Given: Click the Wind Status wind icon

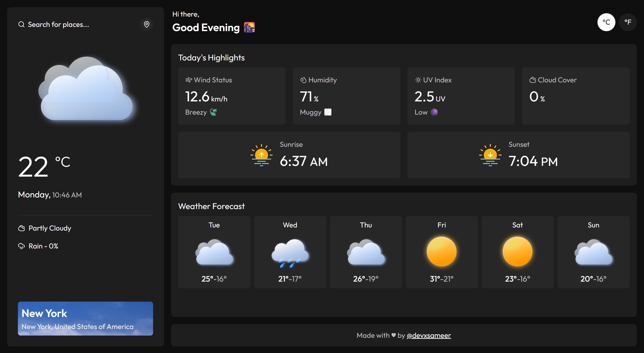Looking at the screenshot, I should (x=189, y=80).
